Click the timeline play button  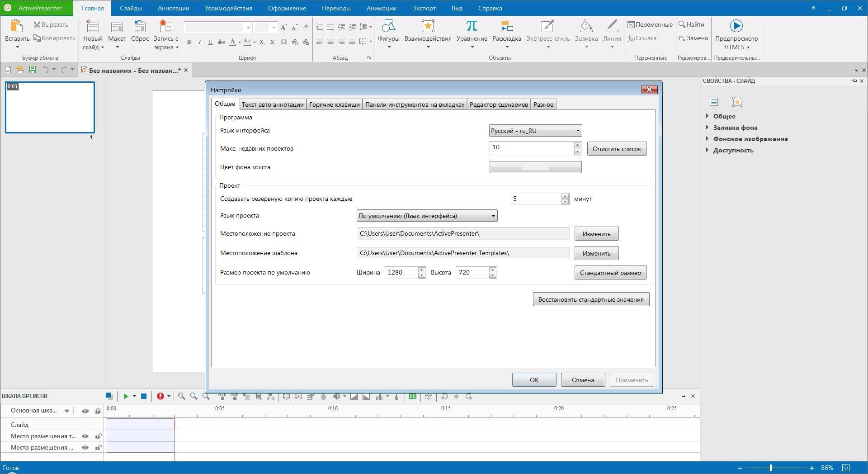pyautogui.click(x=126, y=396)
